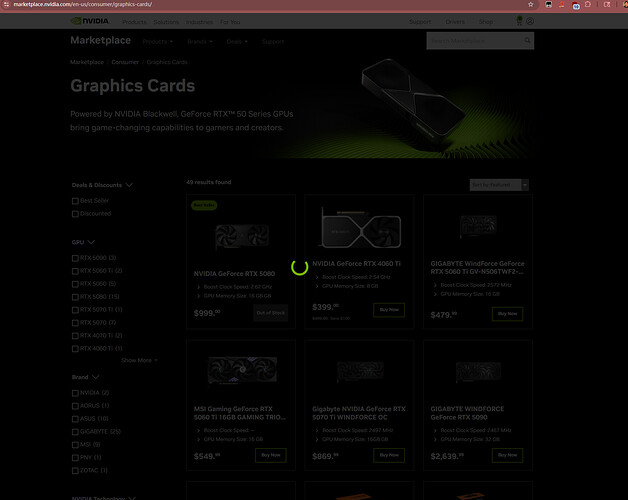628x500 pixels.
Task: Expand Show More GPU options
Action: [139, 360]
